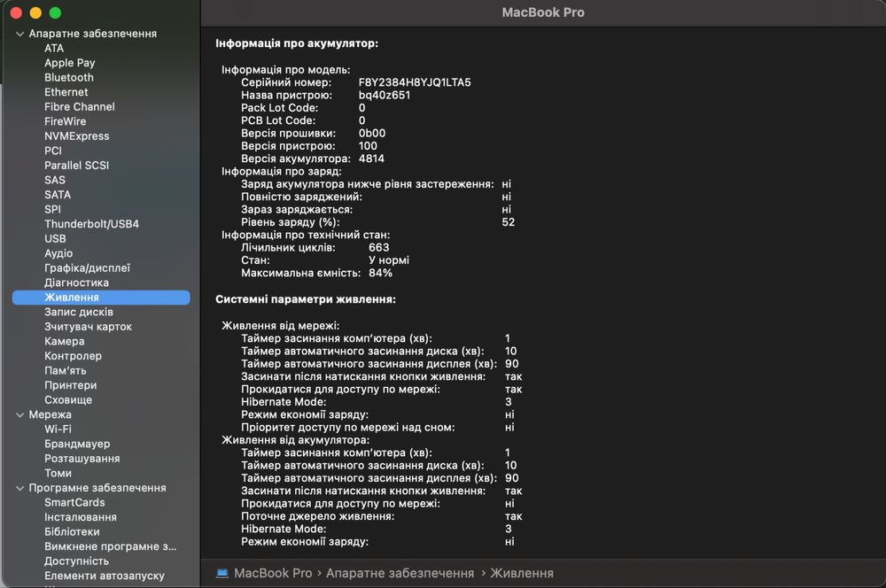Click Живлення in breadcrumb path

522,575
